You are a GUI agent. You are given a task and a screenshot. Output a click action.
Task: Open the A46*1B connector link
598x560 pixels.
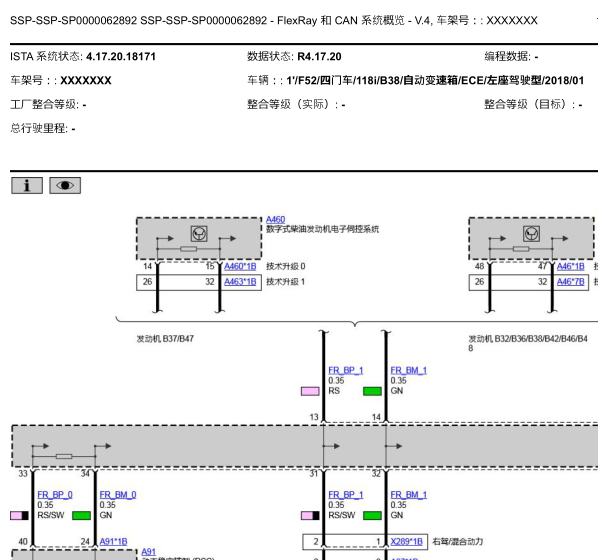point(571,266)
